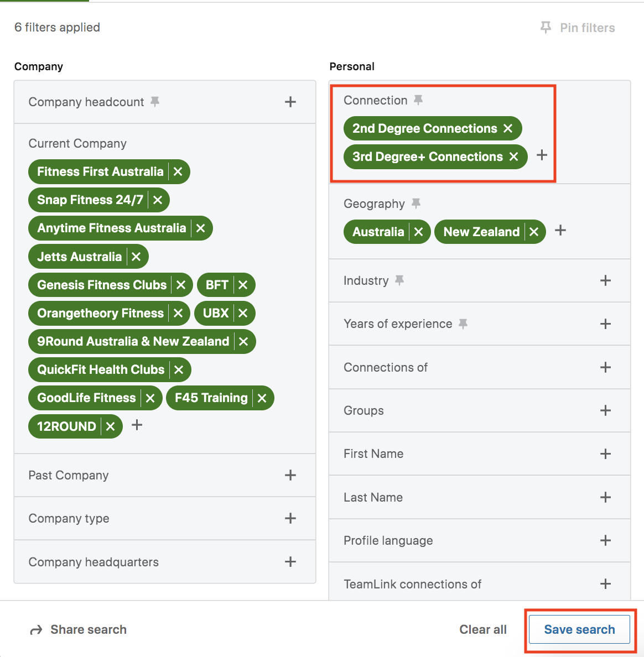The height and width of the screenshot is (657, 644).
Task: Select the Anytime Fitness Australia chip label
Action: 112,228
